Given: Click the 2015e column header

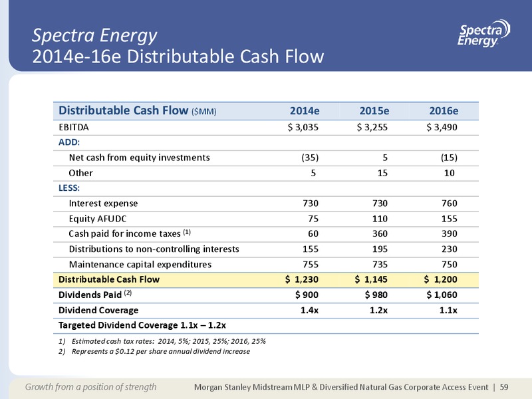Looking at the screenshot, I should 374,111.
